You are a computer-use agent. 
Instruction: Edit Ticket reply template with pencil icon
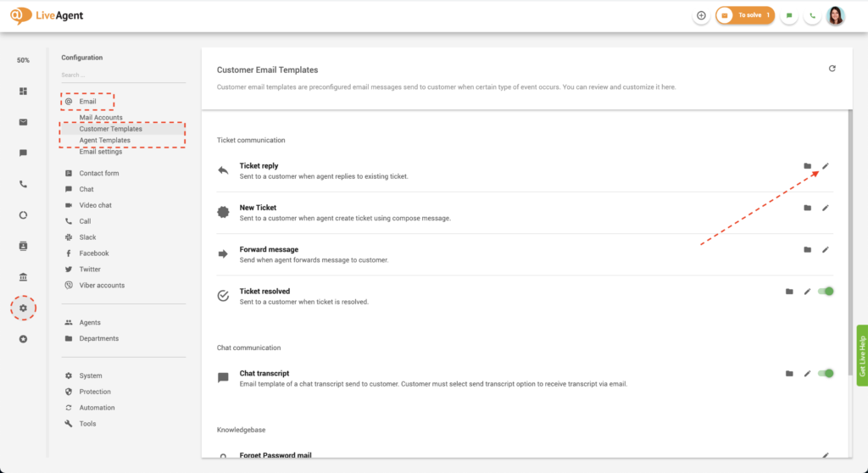pyautogui.click(x=826, y=166)
